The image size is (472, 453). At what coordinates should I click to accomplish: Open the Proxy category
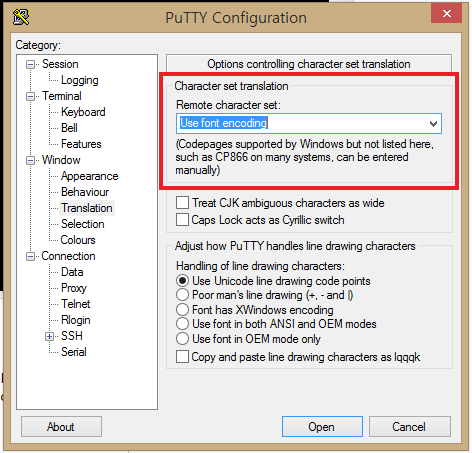coord(74,288)
